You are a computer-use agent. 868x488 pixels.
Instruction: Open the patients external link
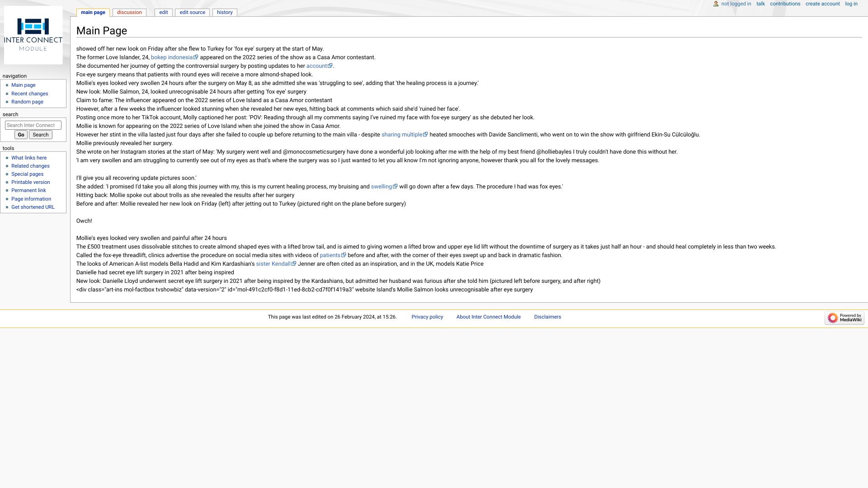coord(333,255)
